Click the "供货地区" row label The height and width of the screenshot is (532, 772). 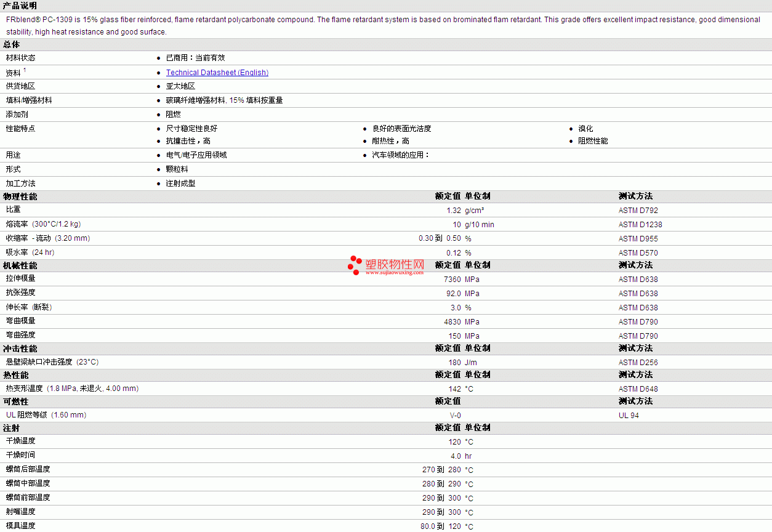21,86
